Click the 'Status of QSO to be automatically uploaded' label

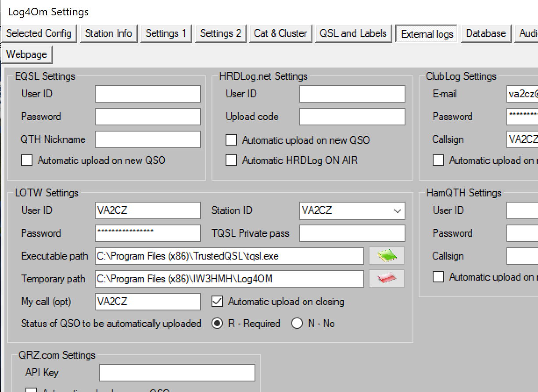coord(111,324)
